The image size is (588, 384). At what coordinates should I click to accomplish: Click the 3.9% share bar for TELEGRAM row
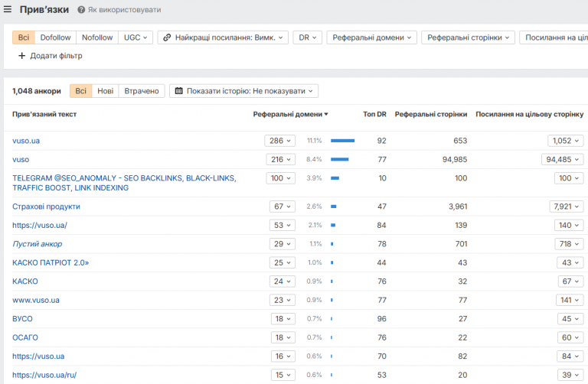point(335,178)
